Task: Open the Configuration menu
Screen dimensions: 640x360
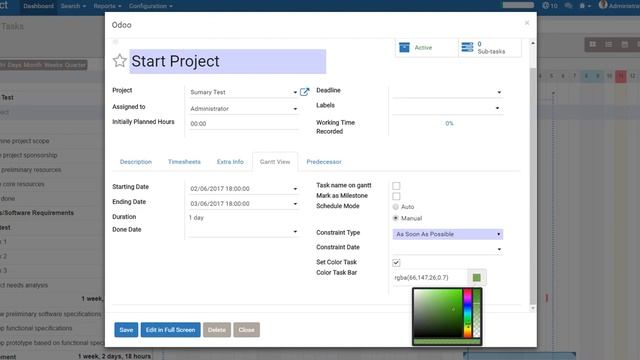Action: coord(151,6)
